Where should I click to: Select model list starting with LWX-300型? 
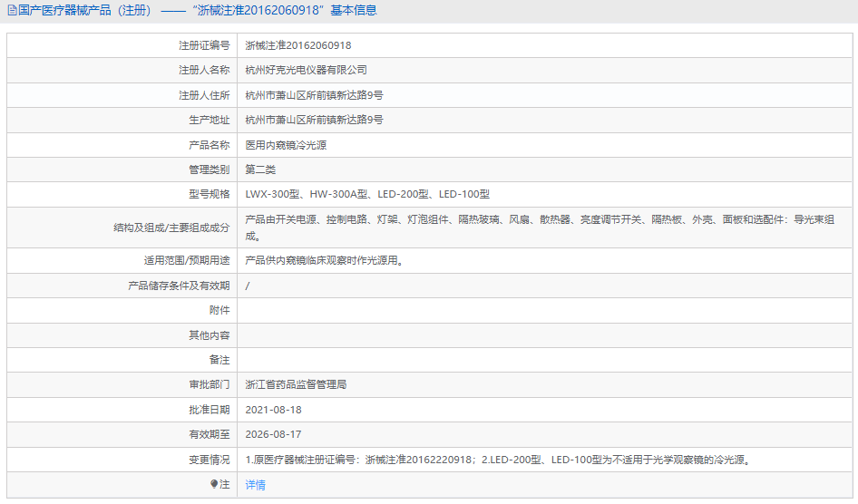coord(367,194)
